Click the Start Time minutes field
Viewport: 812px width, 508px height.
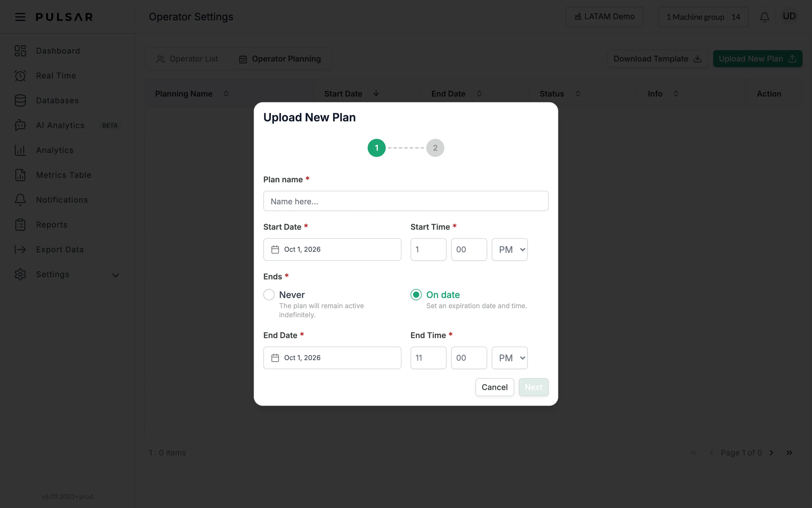pyautogui.click(x=469, y=249)
